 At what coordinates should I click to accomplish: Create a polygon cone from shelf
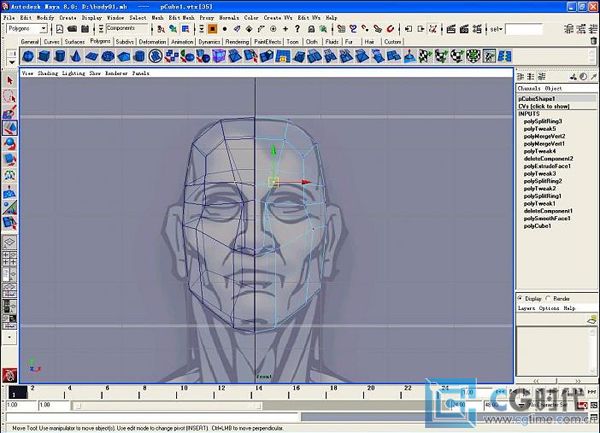pos(76,57)
